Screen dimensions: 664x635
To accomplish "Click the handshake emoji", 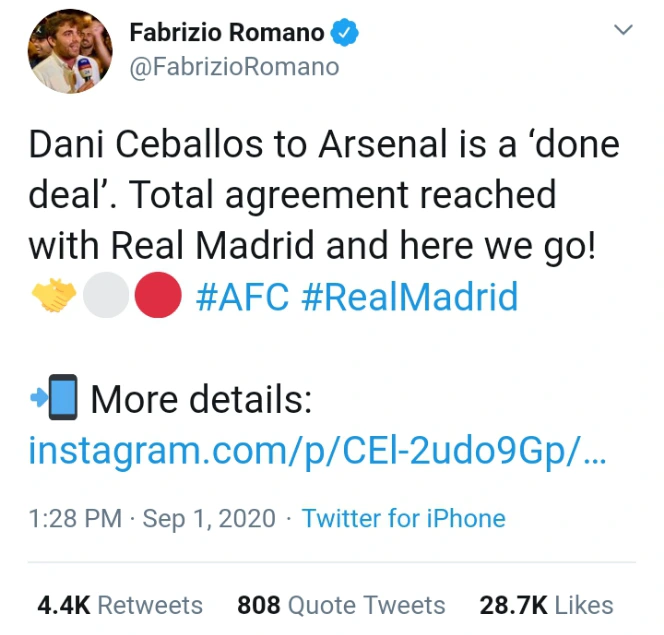I will point(54,295).
